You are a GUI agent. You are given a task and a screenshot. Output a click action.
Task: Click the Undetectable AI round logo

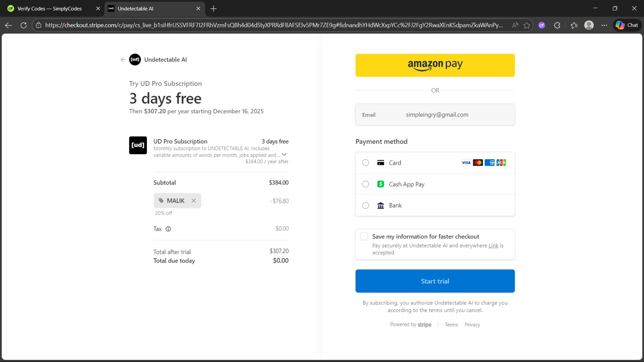point(135,60)
